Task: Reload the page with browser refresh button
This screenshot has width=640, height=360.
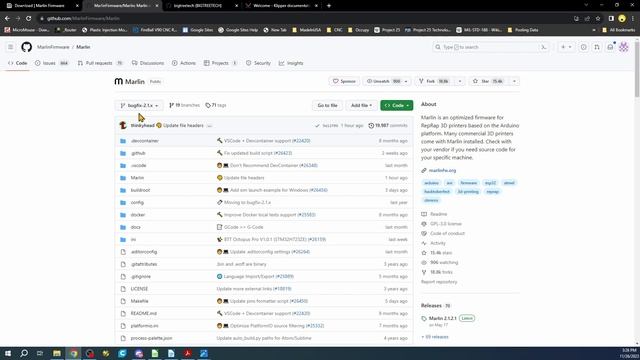Action: [x=29, y=18]
